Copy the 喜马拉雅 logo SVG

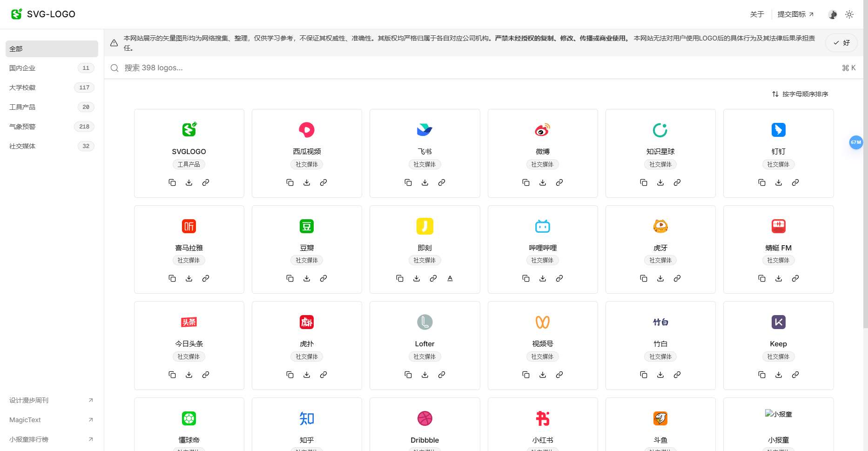click(x=172, y=278)
